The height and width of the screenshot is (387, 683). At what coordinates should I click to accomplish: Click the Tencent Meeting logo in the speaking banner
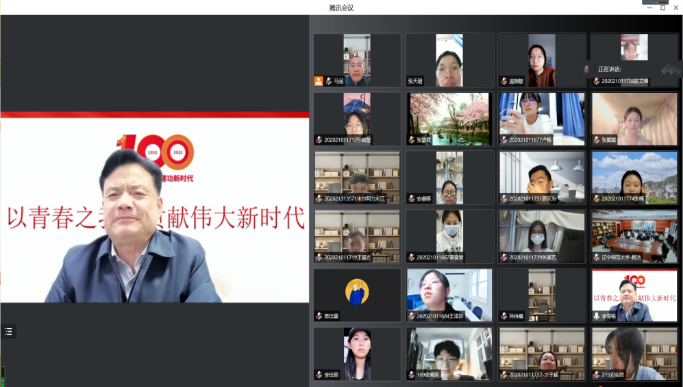point(671,69)
